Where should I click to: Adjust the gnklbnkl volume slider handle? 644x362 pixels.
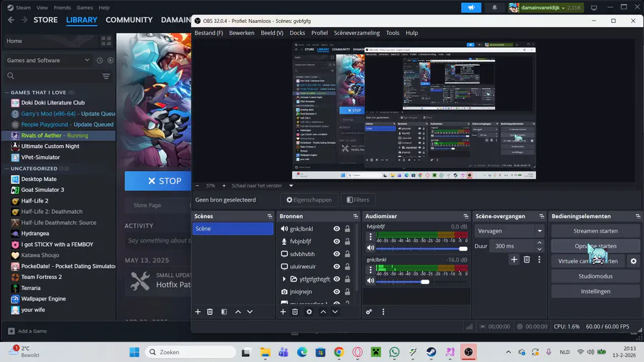click(x=425, y=282)
